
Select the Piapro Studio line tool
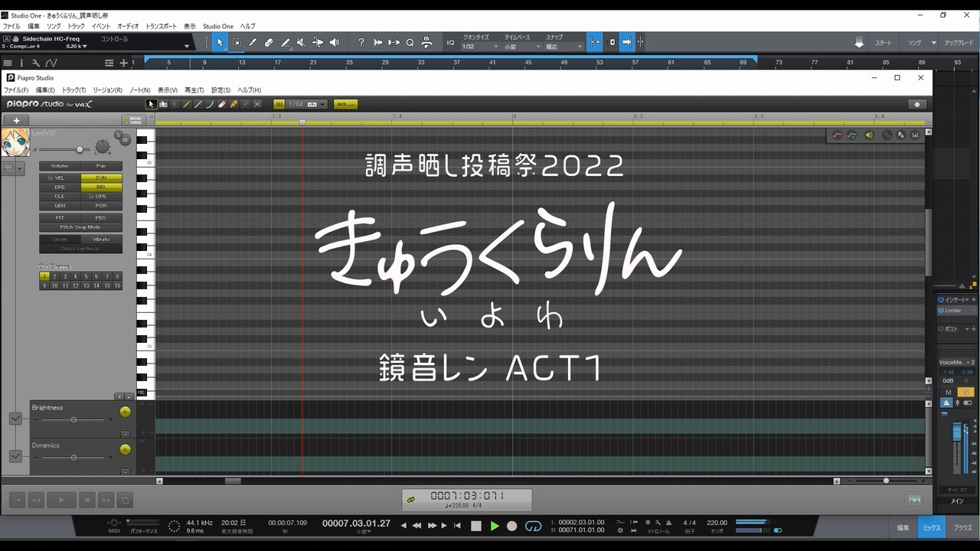(198, 104)
